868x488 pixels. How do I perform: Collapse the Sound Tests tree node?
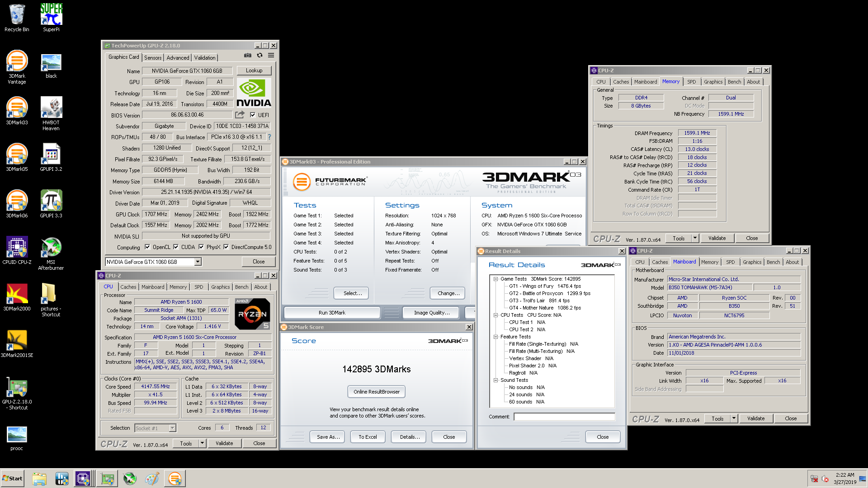click(x=495, y=380)
